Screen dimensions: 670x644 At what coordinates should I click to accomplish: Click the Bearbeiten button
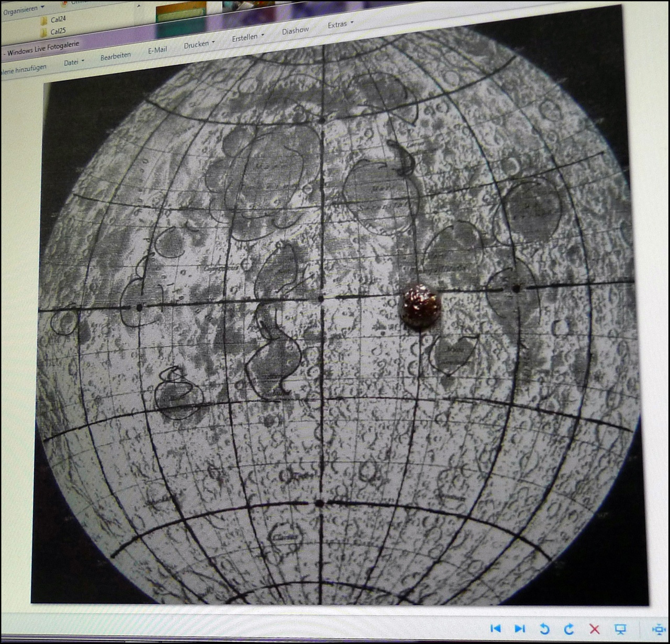pos(116,55)
